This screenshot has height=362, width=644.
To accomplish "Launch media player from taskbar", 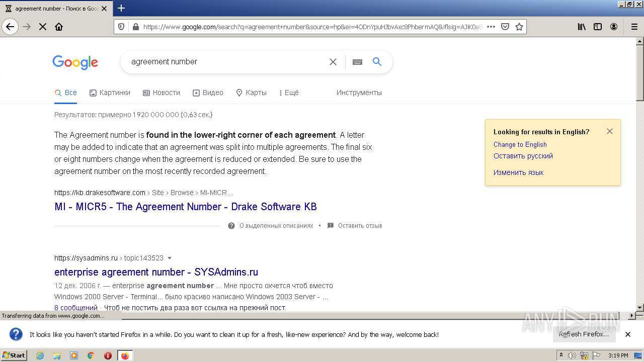I will [74, 355].
